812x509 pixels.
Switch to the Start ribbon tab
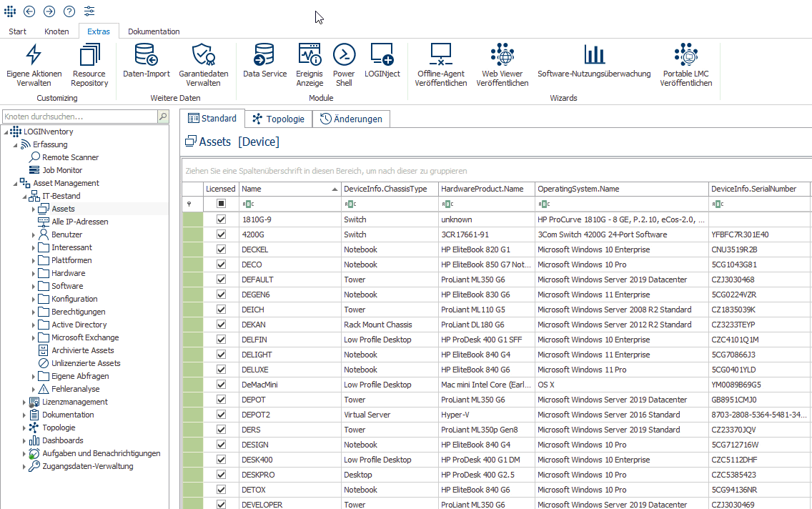point(18,31)
